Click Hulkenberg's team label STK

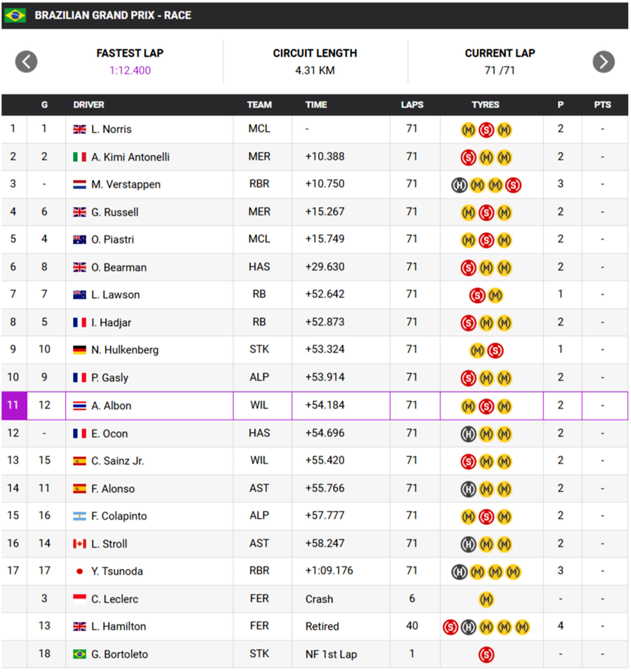click(x=259, y=349)
